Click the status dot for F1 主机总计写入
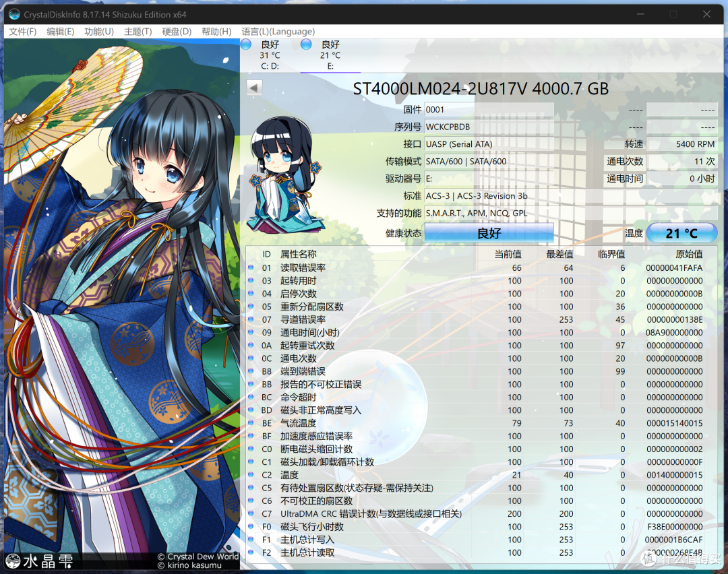 click(x=251, y=540)
